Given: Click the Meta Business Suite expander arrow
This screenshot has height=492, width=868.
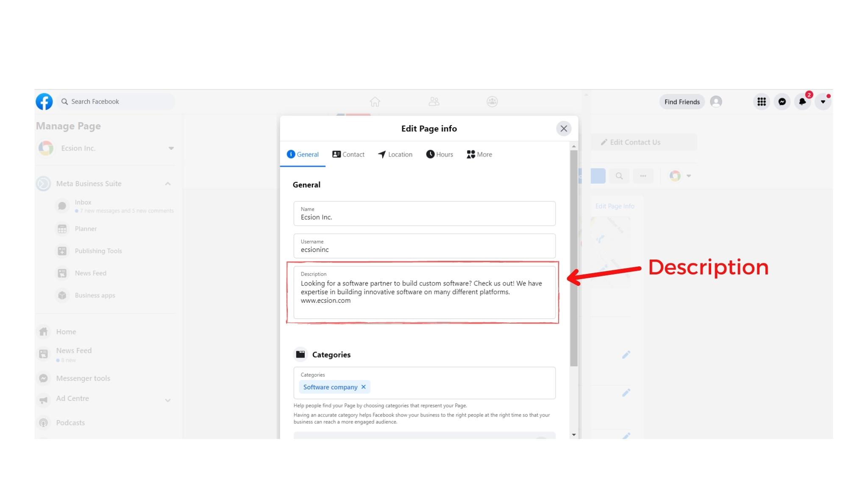Looking at the screenshot, I should 167,184.
